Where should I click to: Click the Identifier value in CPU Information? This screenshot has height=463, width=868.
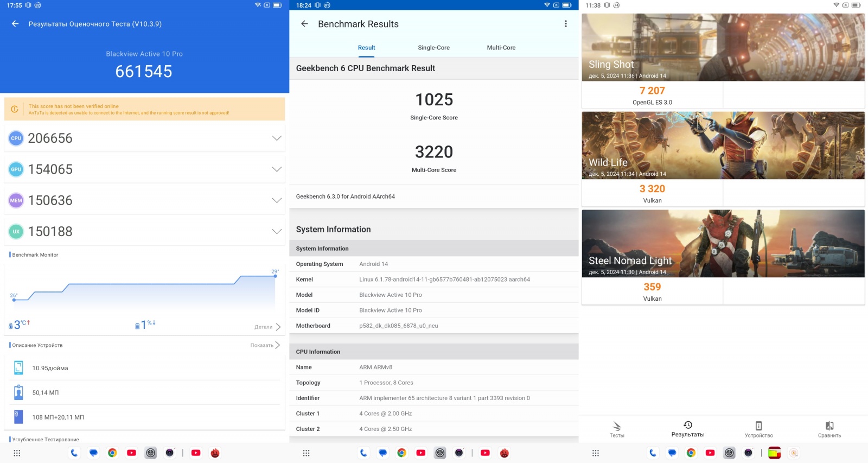click(445, 398)
